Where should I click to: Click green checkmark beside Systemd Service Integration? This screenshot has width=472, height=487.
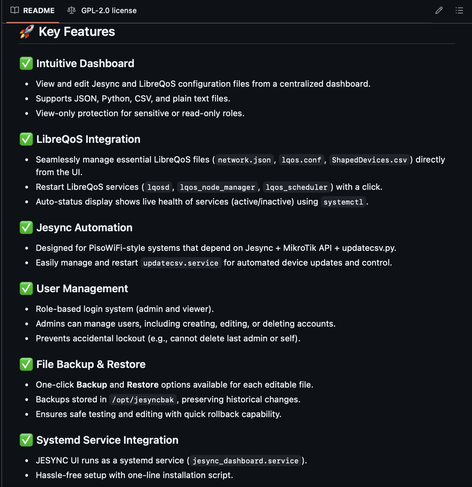click(26, 440)
